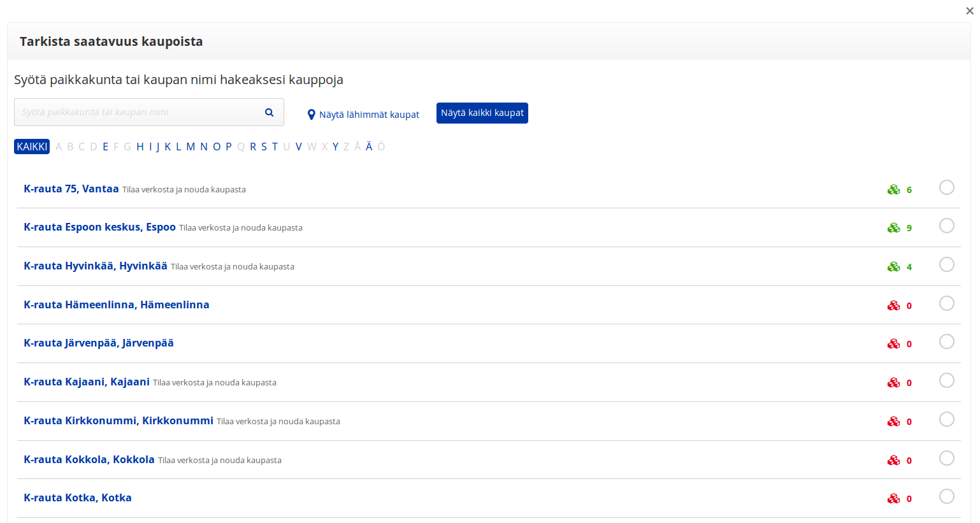The image size is (980, 523).
Task: Click the red stock icon for K-rauta Järvenpää
Action: pyautogui.click(x=893, y=344)
